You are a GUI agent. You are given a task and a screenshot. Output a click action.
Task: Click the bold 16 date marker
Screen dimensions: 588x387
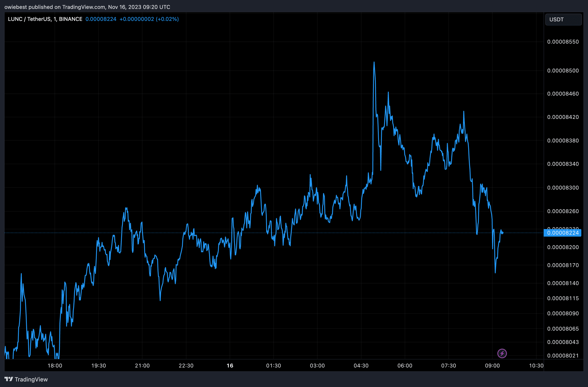click(x=230, y=365)
